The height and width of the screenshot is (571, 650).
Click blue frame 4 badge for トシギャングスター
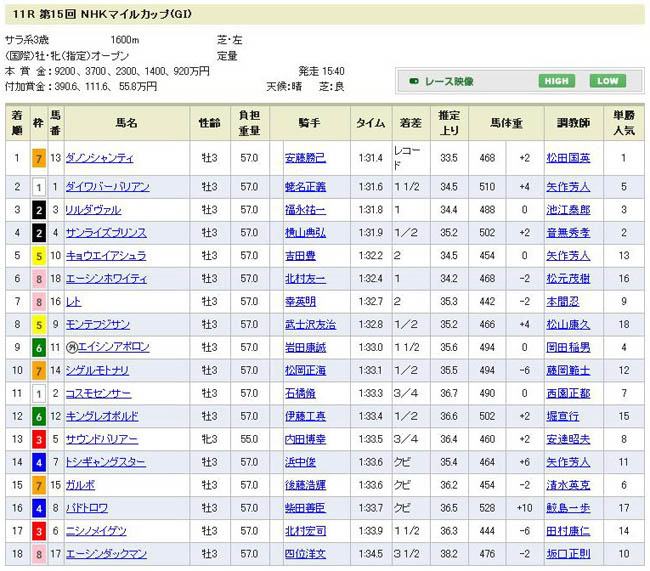pyautogui.click(x=38, y=463)
